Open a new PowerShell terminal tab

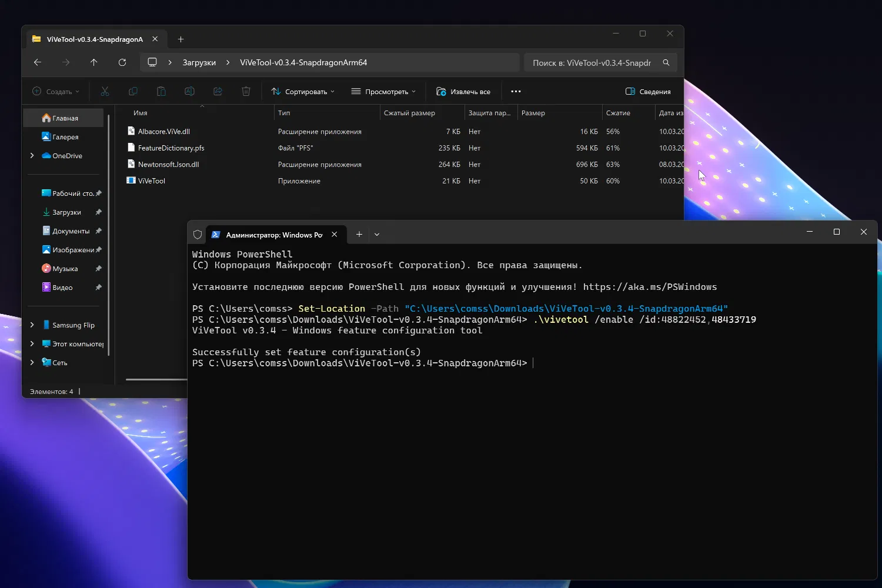359,234
